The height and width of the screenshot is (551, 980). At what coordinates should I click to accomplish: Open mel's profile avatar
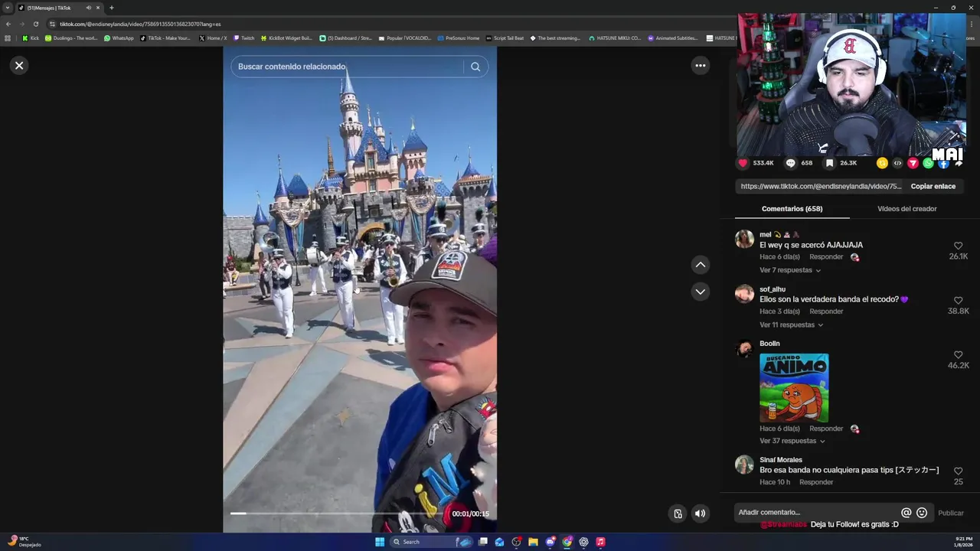click(x=744, y=239)
